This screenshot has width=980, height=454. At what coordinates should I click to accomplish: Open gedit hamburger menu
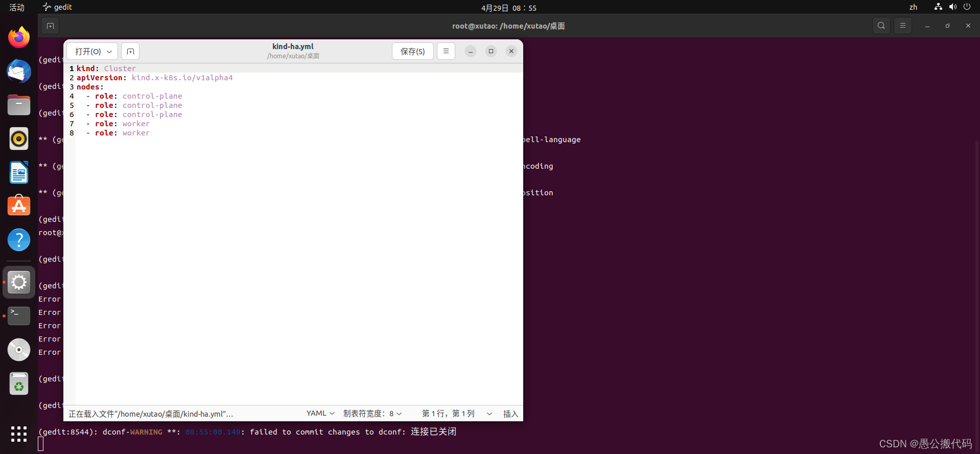(x=446, y=51)
